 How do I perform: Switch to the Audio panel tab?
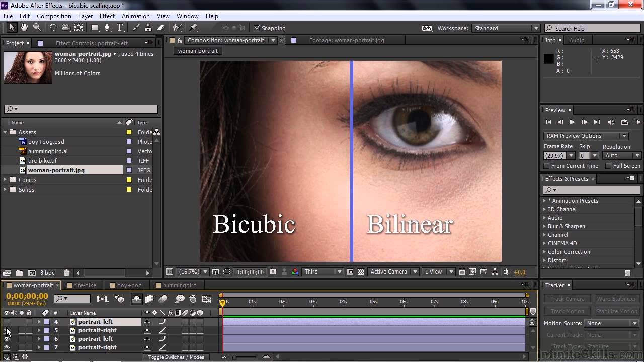pyautogui.click(x=577, y=40)
